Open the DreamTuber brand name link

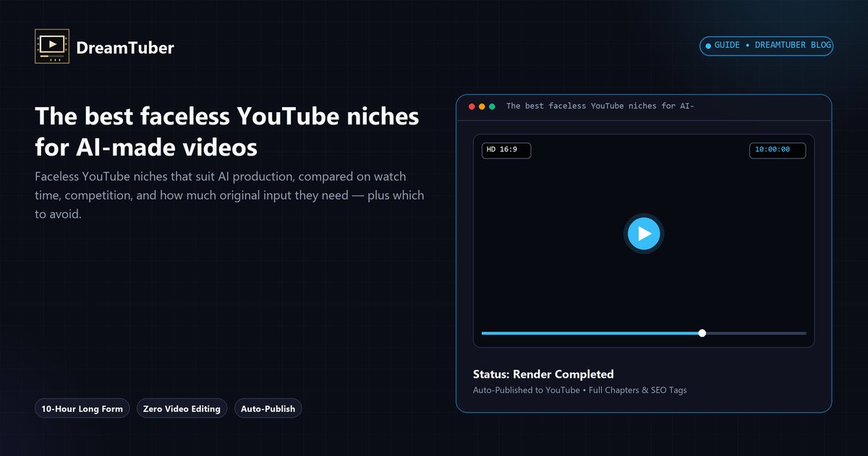tap(125, 48)
